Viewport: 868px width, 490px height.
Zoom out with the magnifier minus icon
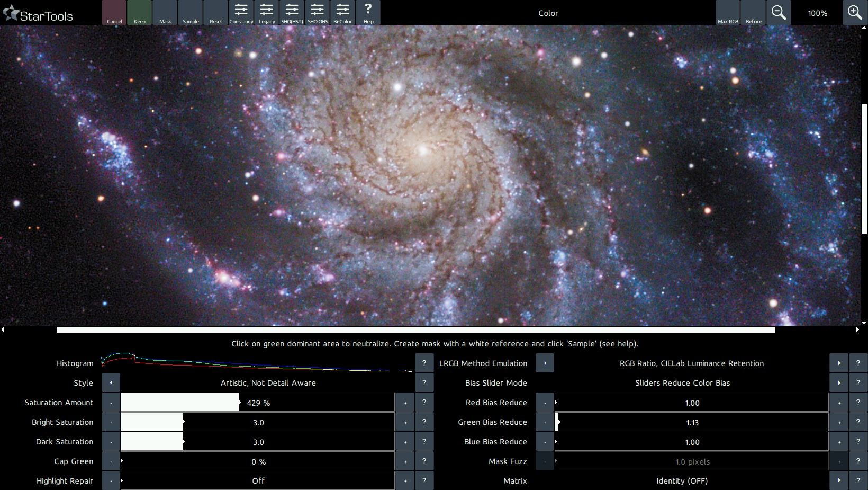pyautogui.click(x=778, y=13)
